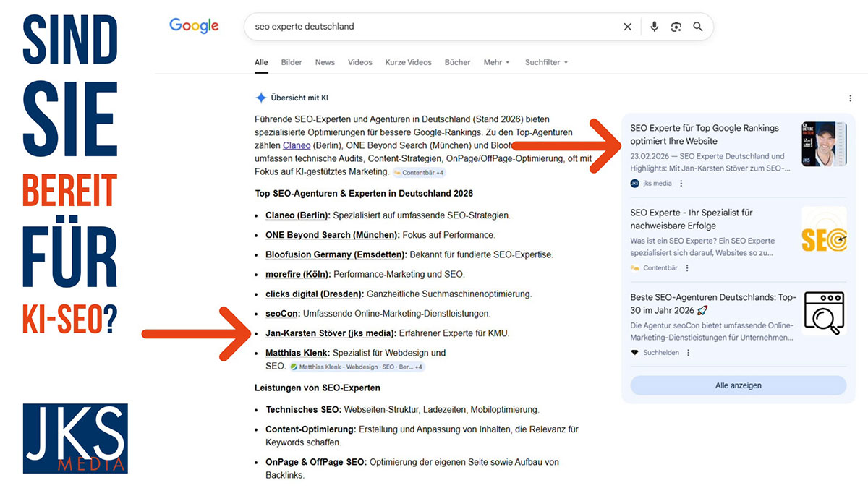Open the Suchfilter dropdown

[546, 62]
